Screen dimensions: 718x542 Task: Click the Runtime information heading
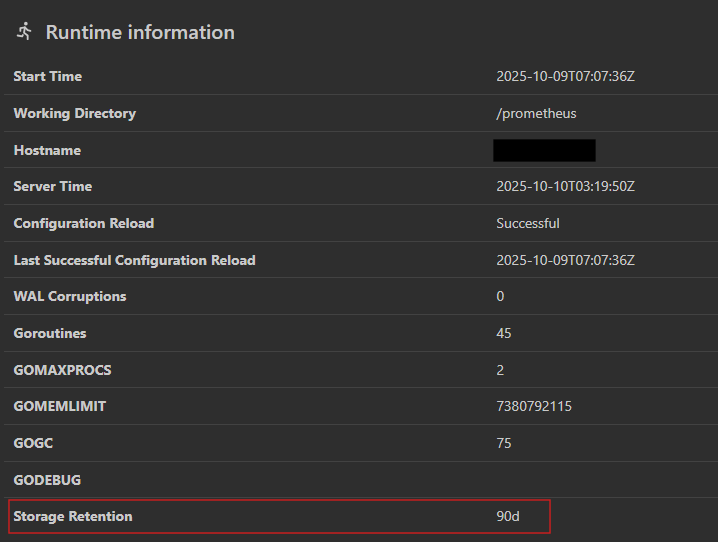[140, 32]
